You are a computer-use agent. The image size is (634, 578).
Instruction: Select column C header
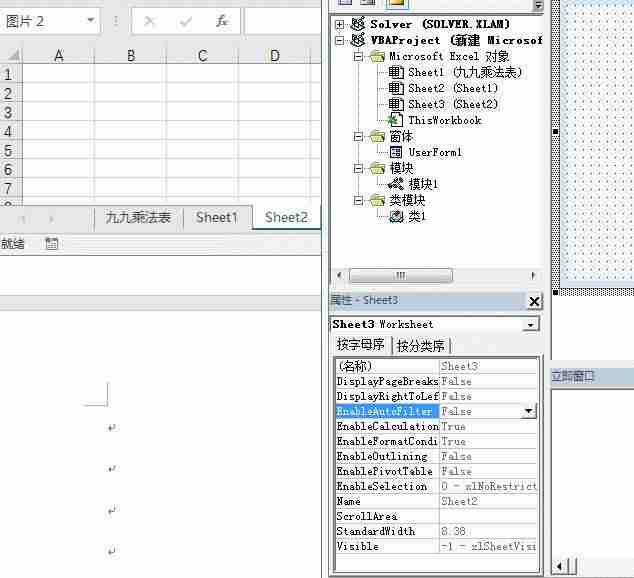tap(203, 55)
